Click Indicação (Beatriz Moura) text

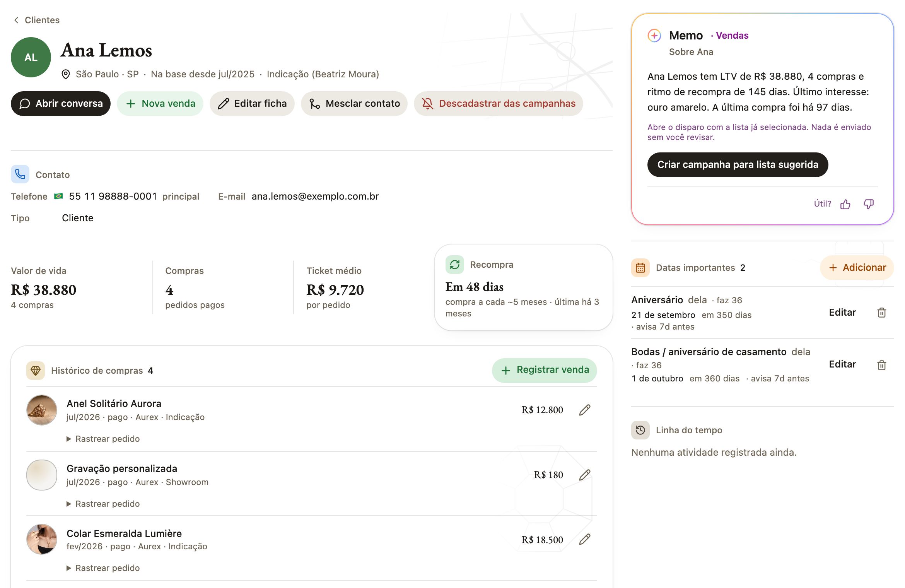[x=323, y=74]
